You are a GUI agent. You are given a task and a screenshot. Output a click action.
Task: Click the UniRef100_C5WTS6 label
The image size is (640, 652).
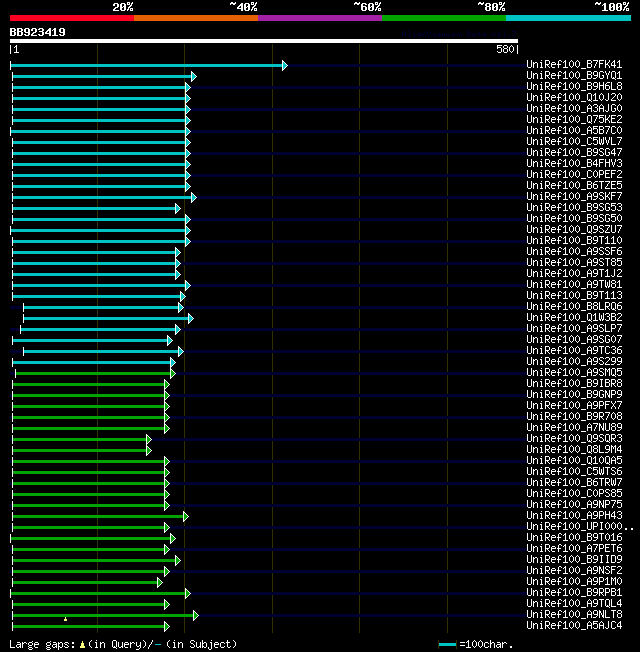[x=574, y=472]
